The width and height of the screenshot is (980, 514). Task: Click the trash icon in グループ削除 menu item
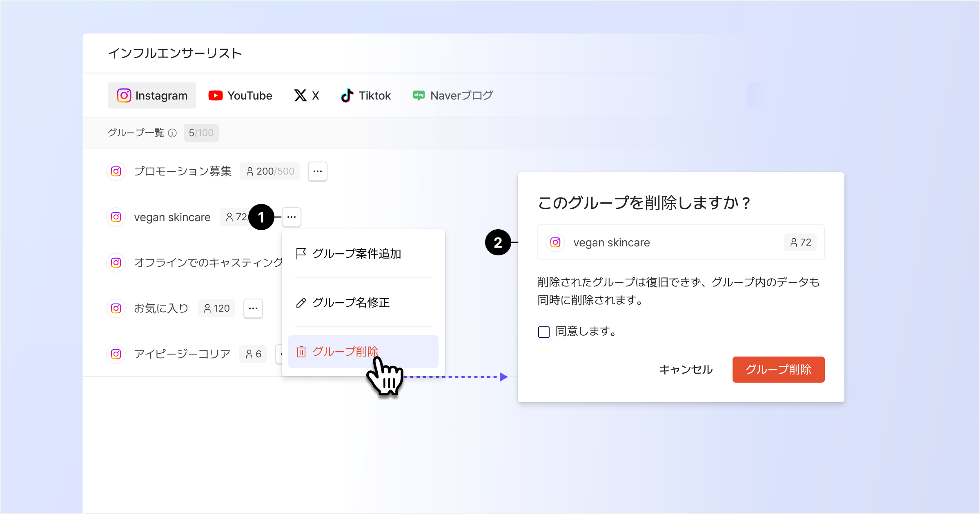pos(301,352)
